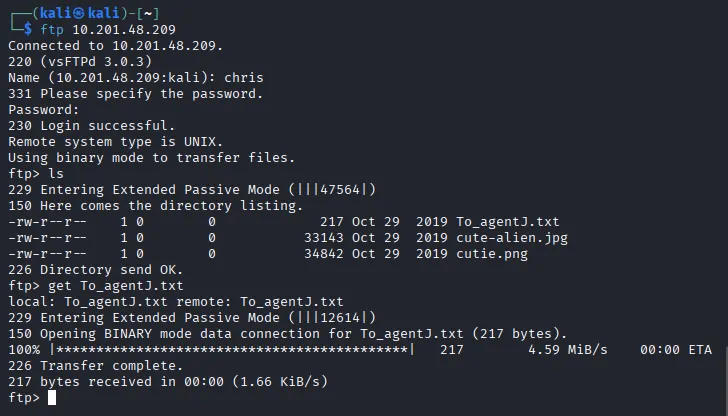The image size is (728, 416).
Task: Click the terminal cursor at the last ftp prompt
Action: (x=52, y=397)
